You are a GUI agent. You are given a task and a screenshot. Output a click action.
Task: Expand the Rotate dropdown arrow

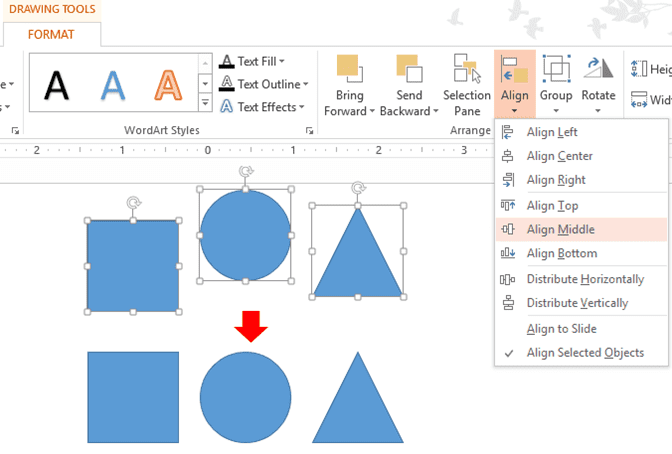click(x=598, y=111)
